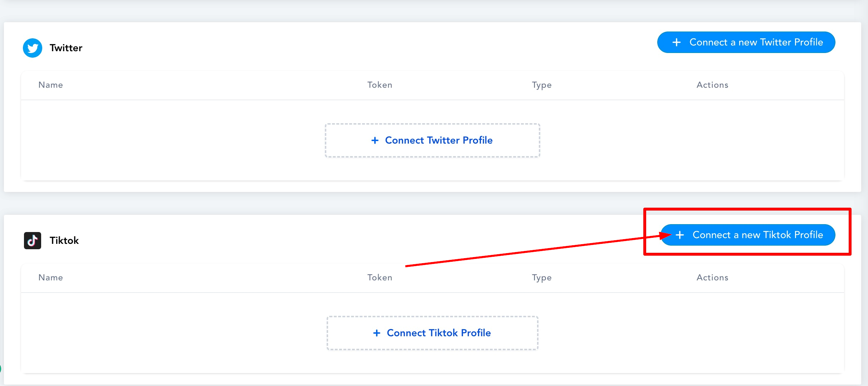Click the Token column header in Tiktok table
This screenshot has height=386, width=868.
tap(380, 278)
